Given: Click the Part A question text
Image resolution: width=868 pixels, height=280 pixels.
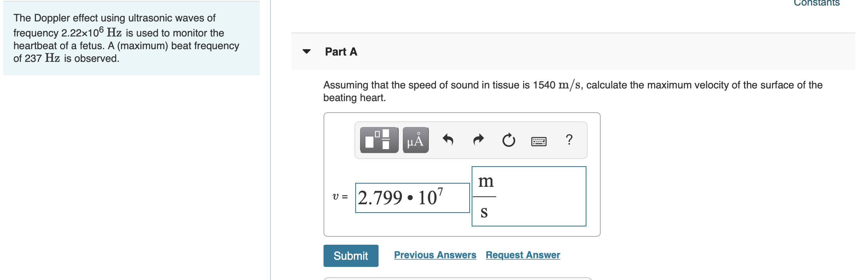Looking at the screenshot, I should (x=573, y=91).
